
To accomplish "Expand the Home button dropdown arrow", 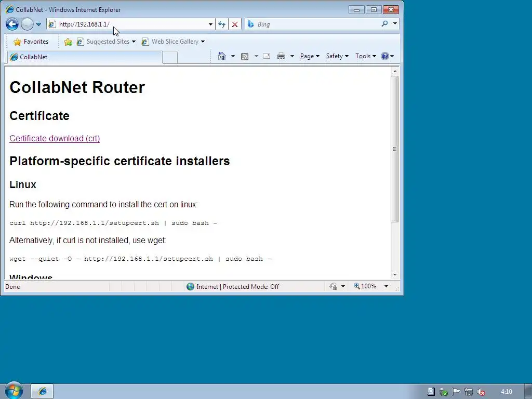I will pos(233,56).
